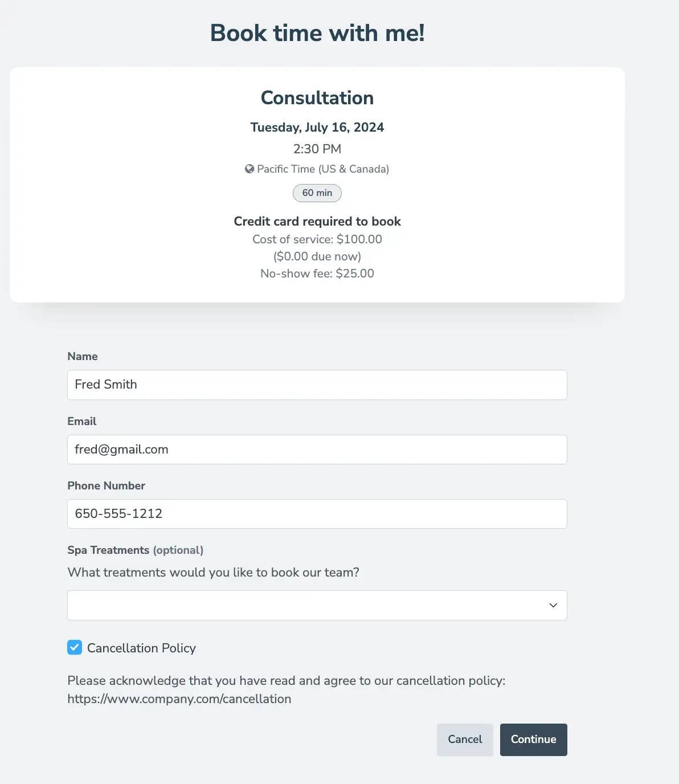This screenshot has width=679, height=784.
Task: Click the Cancellation Policy checkbox label text
Action: [x=141, y=648]
